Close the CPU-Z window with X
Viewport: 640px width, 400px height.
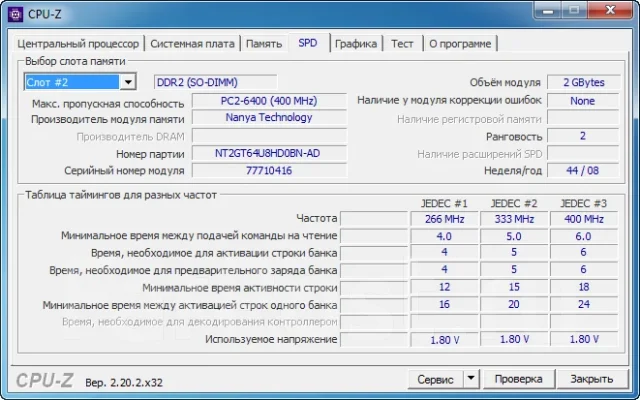[610, 10]
